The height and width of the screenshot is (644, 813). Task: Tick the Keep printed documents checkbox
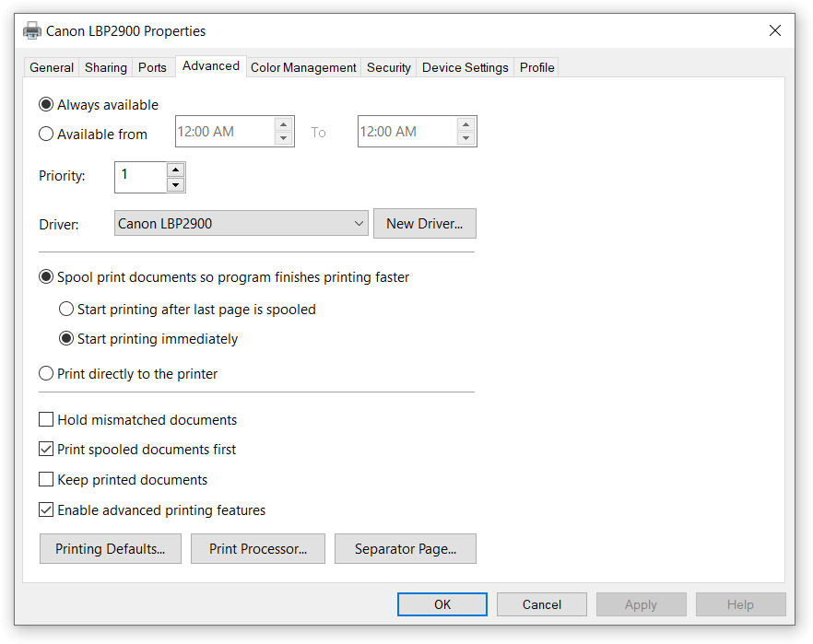tap(46, 480)
